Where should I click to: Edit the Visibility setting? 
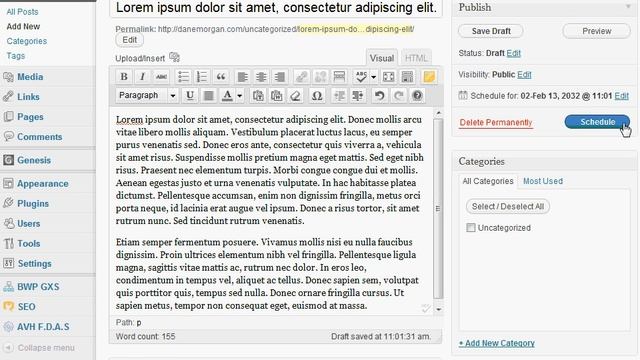[x=524, y=75]
